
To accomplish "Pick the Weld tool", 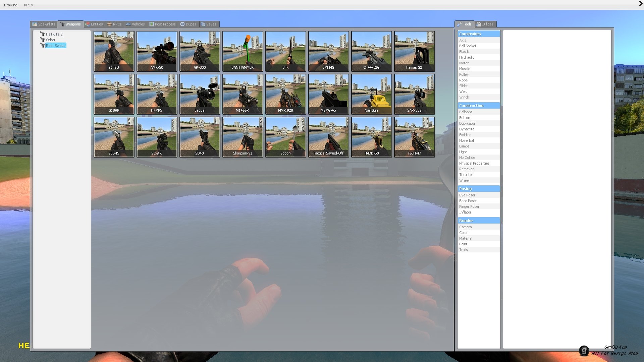I will pyautogui.click(x=479, y=92).
